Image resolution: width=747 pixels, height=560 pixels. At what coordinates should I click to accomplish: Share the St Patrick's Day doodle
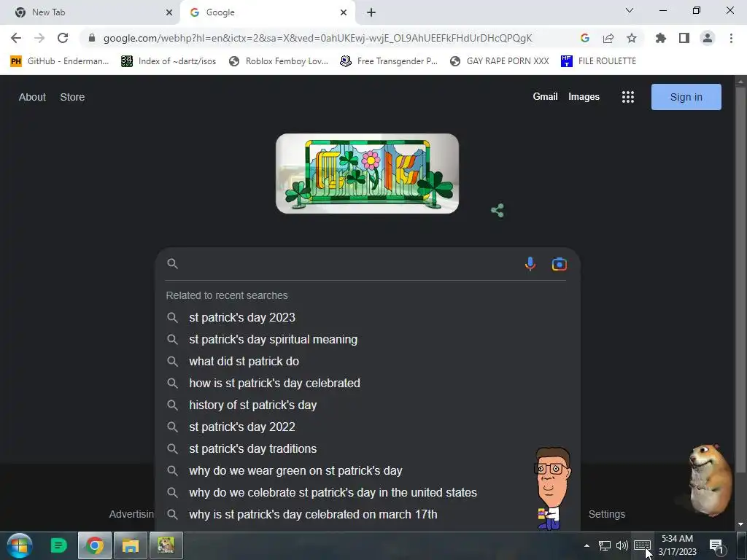pyautogui.click(x=498, y=211)
